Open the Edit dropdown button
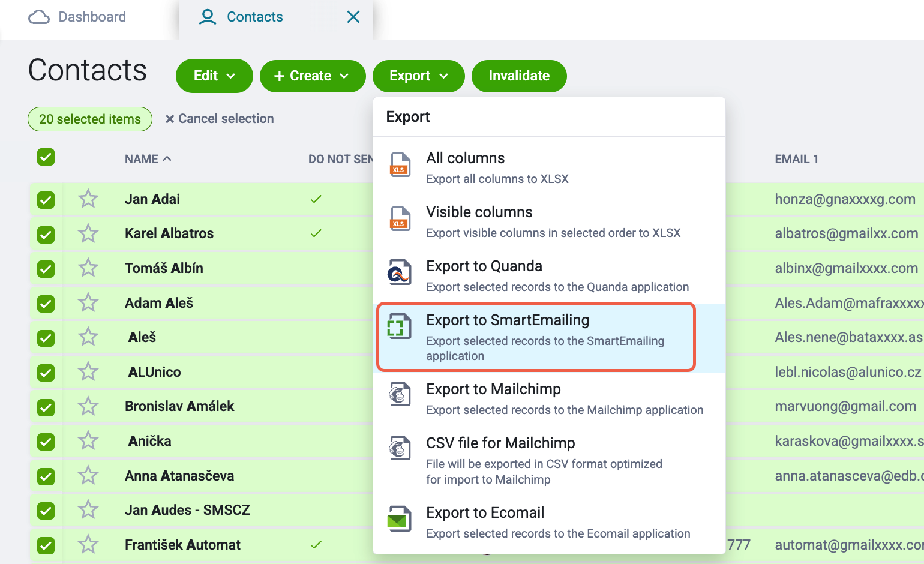 click(214, 76)
